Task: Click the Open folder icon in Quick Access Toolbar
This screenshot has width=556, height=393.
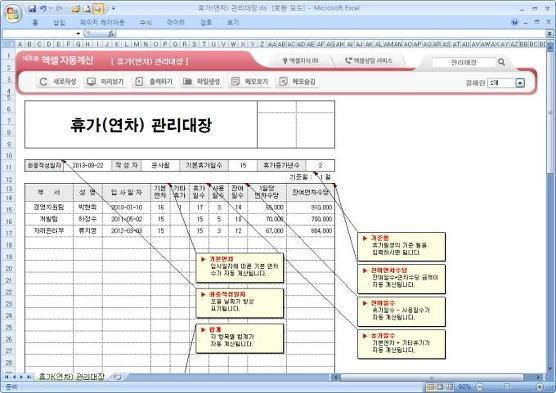Action: click(x=76, y=9)
